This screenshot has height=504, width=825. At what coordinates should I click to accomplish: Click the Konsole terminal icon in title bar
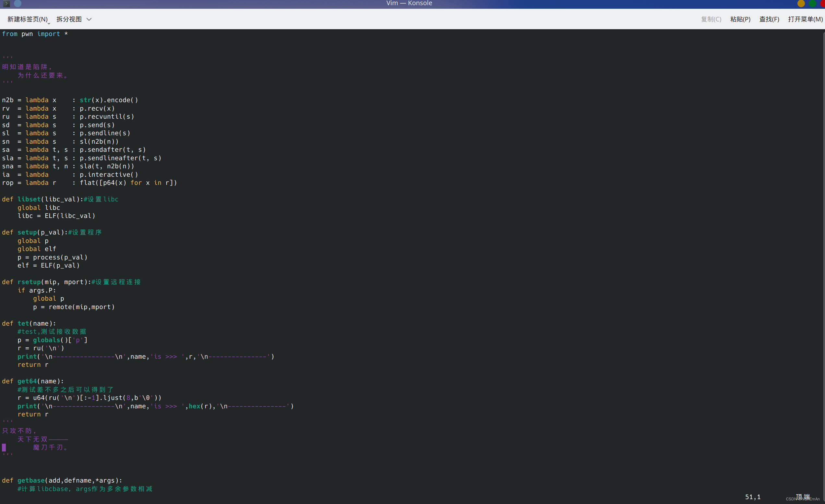6,3
